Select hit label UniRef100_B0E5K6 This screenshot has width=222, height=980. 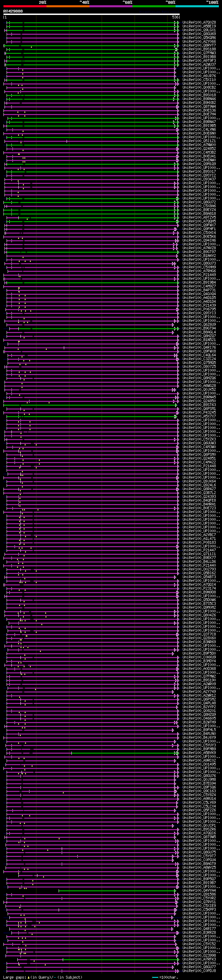(199, 237)
